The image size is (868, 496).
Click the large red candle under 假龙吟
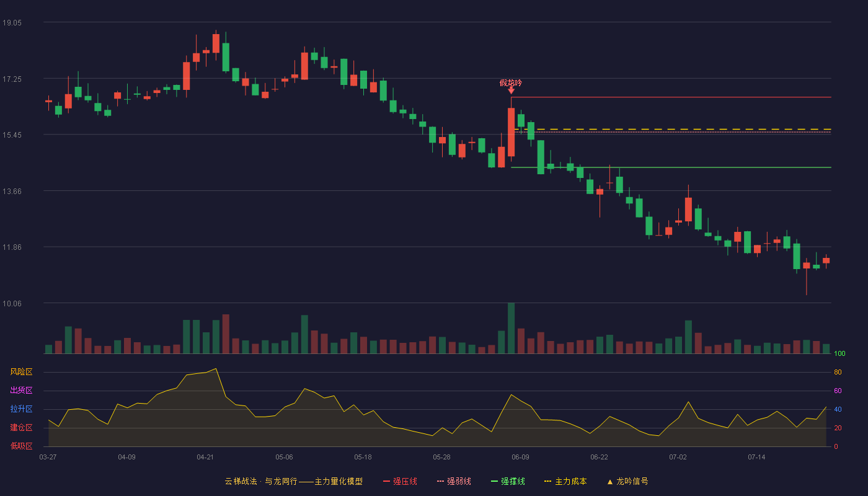pyautogui.click(x=511, y=132)
